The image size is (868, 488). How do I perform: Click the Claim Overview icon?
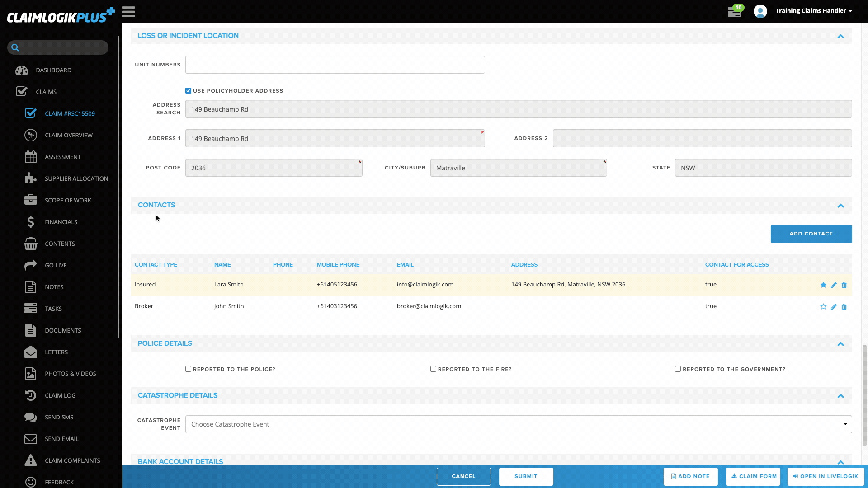(x=31, y=135)
